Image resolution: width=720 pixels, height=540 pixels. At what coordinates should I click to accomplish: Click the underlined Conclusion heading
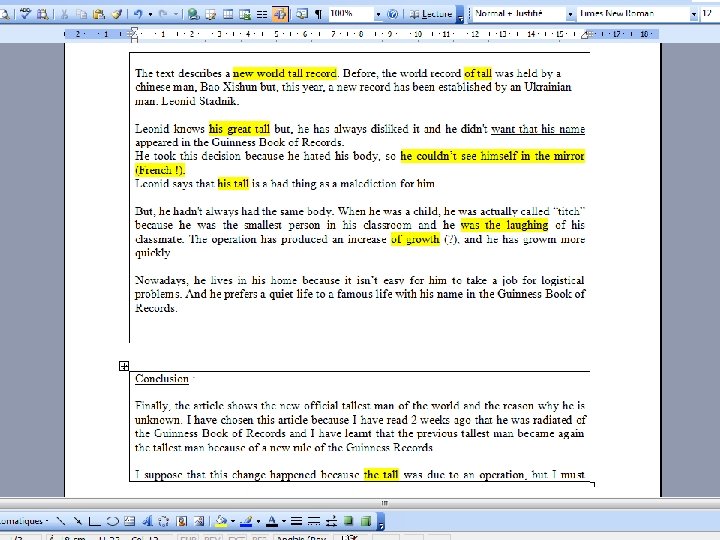coord(162,379)
